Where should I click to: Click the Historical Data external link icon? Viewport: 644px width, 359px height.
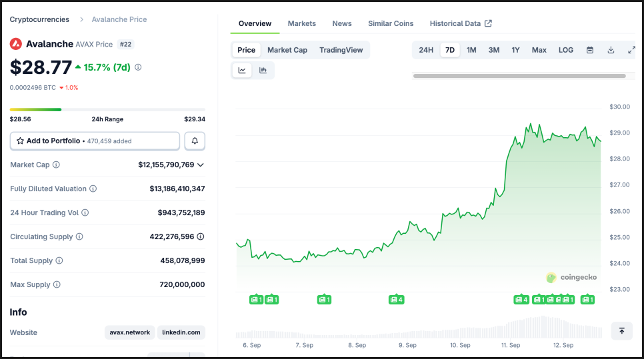(488, 23)
